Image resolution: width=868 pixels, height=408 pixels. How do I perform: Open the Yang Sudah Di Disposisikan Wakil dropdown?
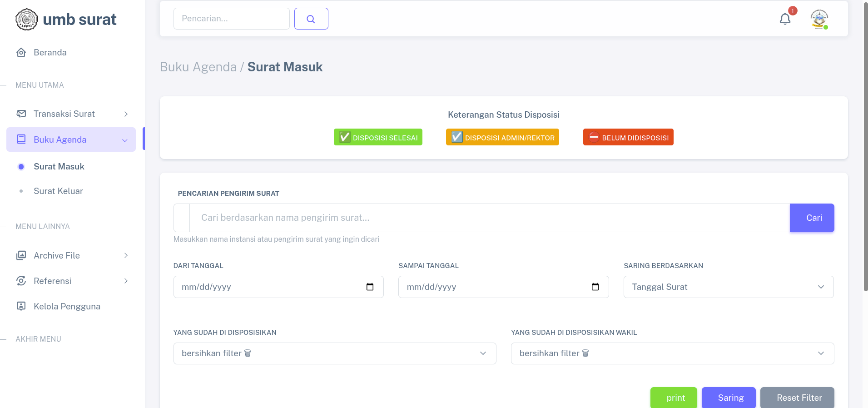click(672, 353)
